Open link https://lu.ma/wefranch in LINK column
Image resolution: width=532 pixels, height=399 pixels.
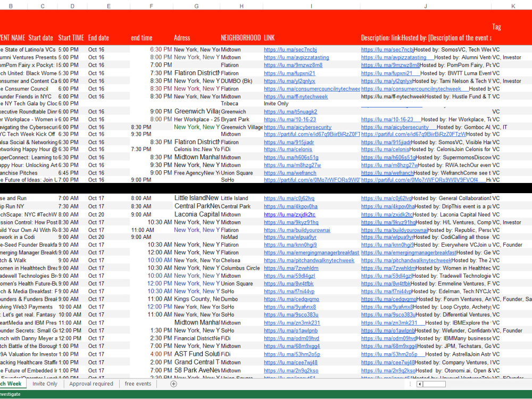[x=290, y=173]
